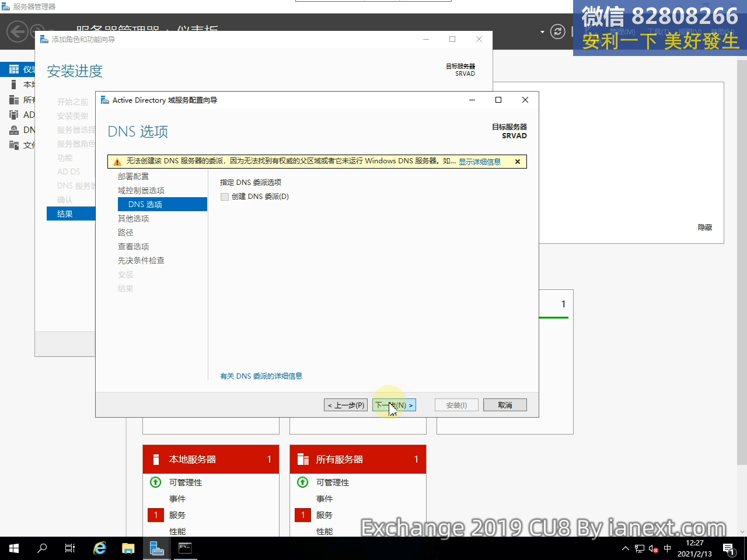The image size is (747, 560).
Task: Select 查看选项 step in wizard
Action: (x=133, y=246)
